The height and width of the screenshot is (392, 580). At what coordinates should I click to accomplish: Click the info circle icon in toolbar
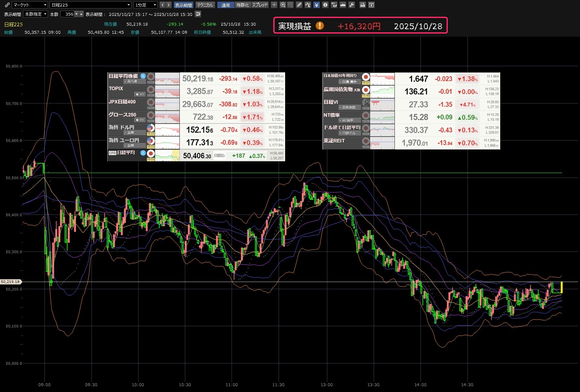pos(325,5)
